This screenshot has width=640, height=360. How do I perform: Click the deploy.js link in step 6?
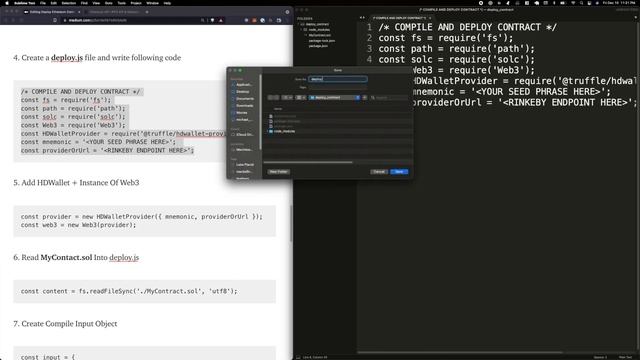point(124,258)
